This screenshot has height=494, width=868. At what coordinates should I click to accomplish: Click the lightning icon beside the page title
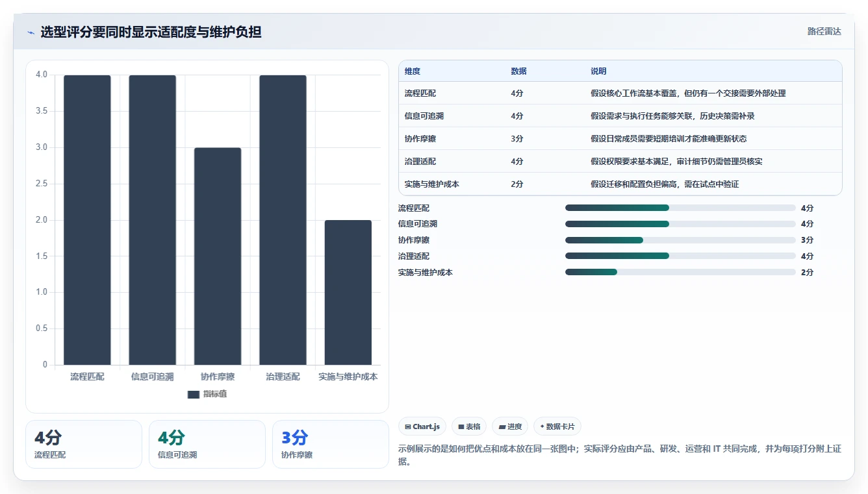(x=31, y=32)
